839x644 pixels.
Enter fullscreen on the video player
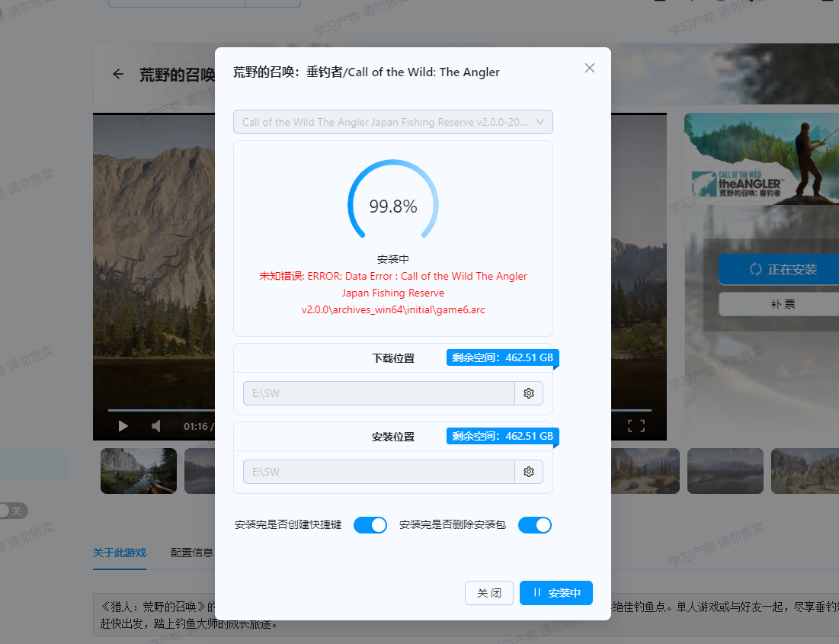[x=636, y=426]
